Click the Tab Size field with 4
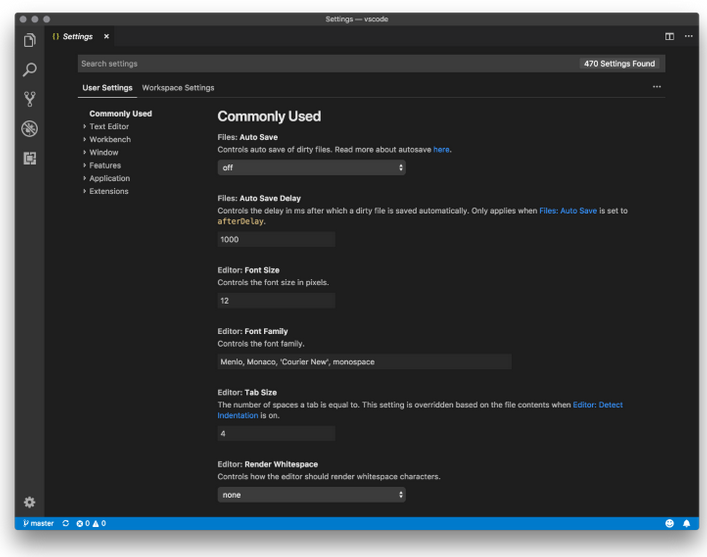The width and height of the screenshot is (707, 557). (276, 433)
